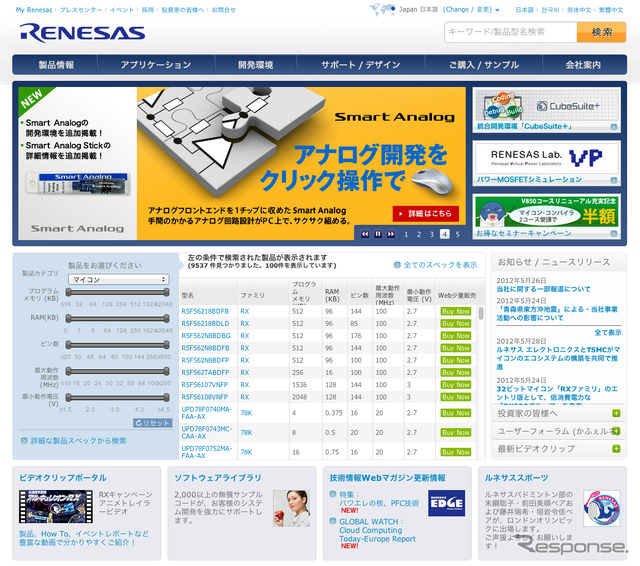Open product R5F562N8BDBG link
The image size is (640, 566).
(x=206, y=336)
